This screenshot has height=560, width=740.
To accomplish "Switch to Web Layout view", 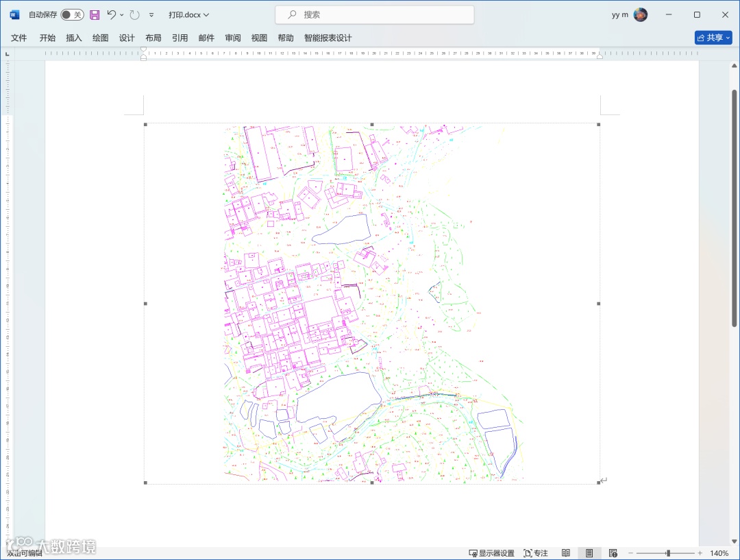I will tap(613, 553).
